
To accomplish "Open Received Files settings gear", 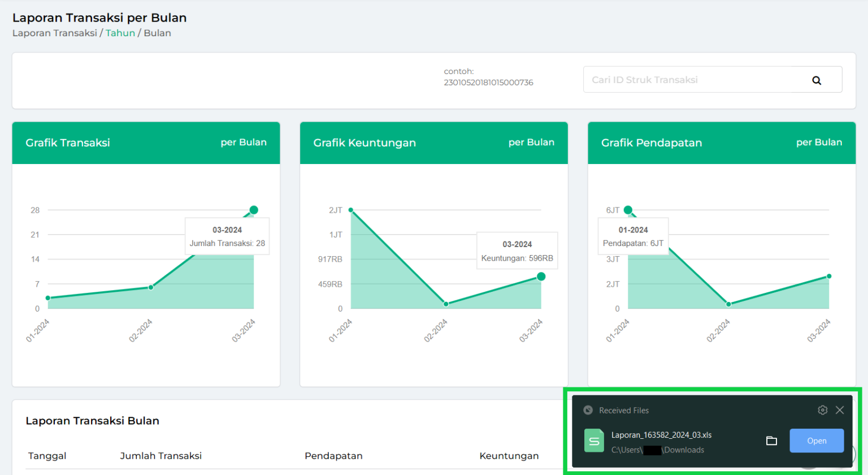I will coord(822,410).
